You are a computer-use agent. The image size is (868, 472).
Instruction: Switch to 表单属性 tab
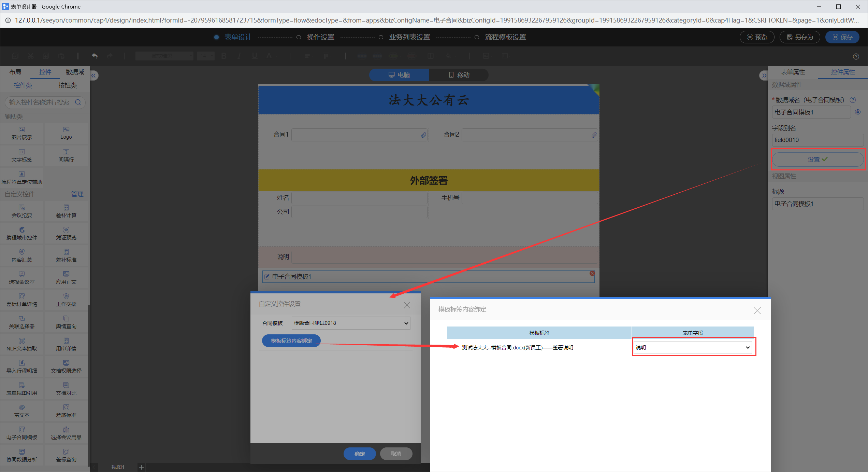793,72
